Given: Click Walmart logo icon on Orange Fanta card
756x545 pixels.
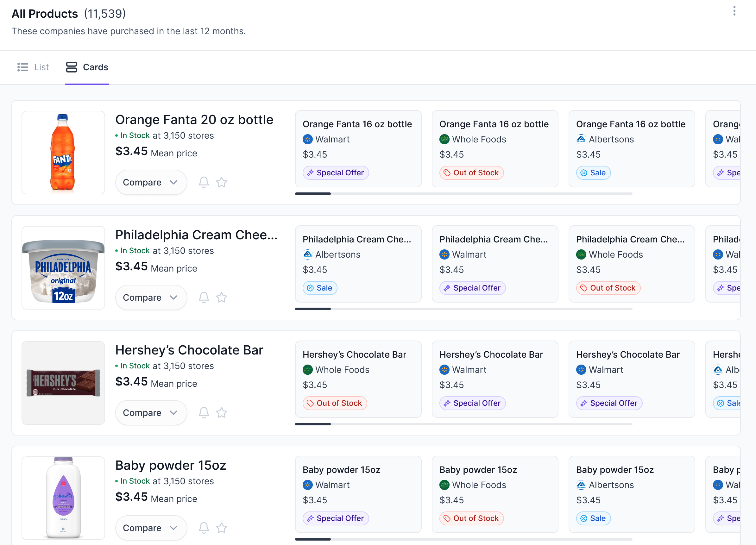Looking at the screenshot, I should [308, 139].
